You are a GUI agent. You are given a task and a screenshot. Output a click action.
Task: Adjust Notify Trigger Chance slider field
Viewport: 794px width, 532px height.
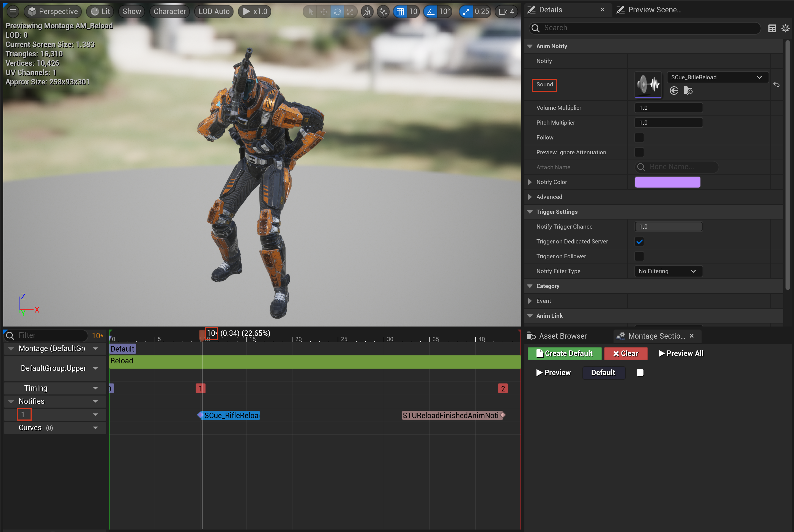(669, 227)
